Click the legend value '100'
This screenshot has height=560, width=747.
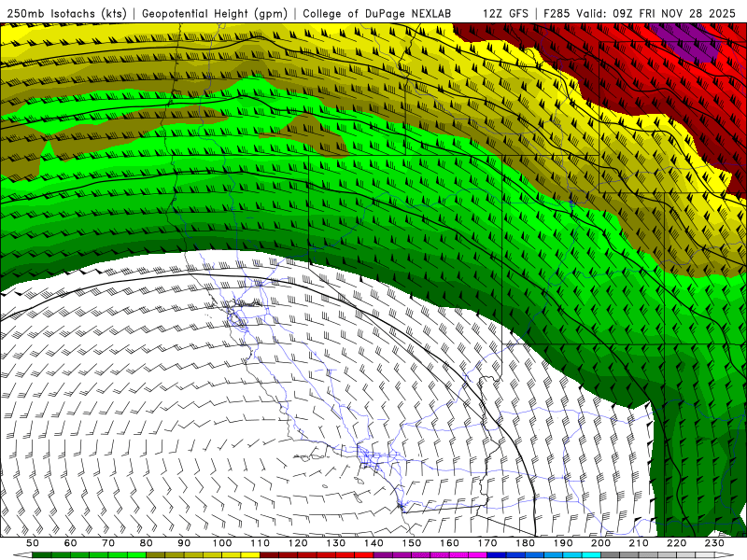tap(222, 543)
